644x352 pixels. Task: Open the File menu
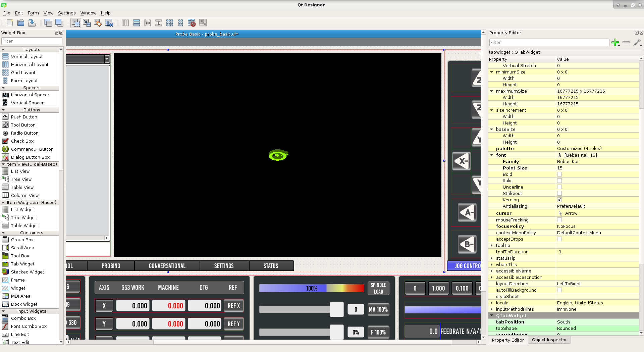(7, 13)
